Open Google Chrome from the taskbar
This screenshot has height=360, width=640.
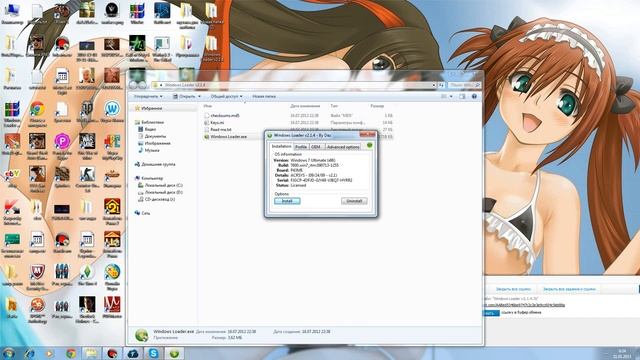[71, 353]
